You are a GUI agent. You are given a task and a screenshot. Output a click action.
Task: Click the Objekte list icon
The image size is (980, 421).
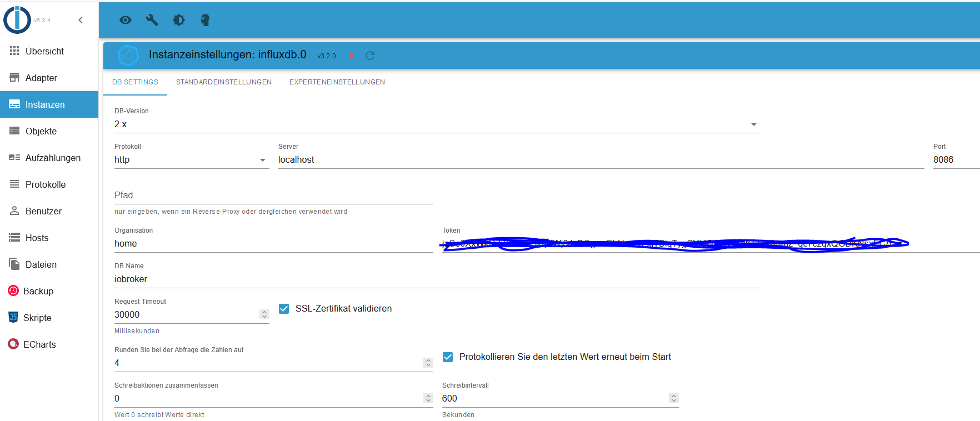[14, 131]
